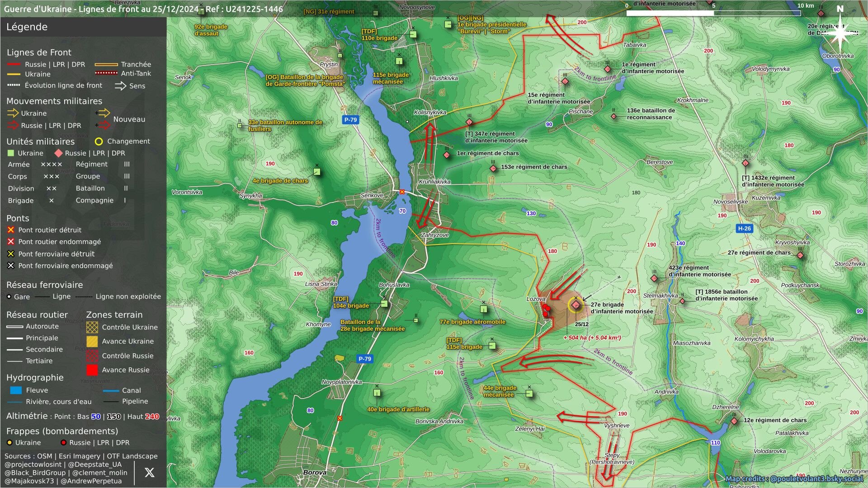Viewport: 868px width, 488px height.
Task: Click the 'Réseau ferroviaire' heading
Action: click(x=44, y=285)
